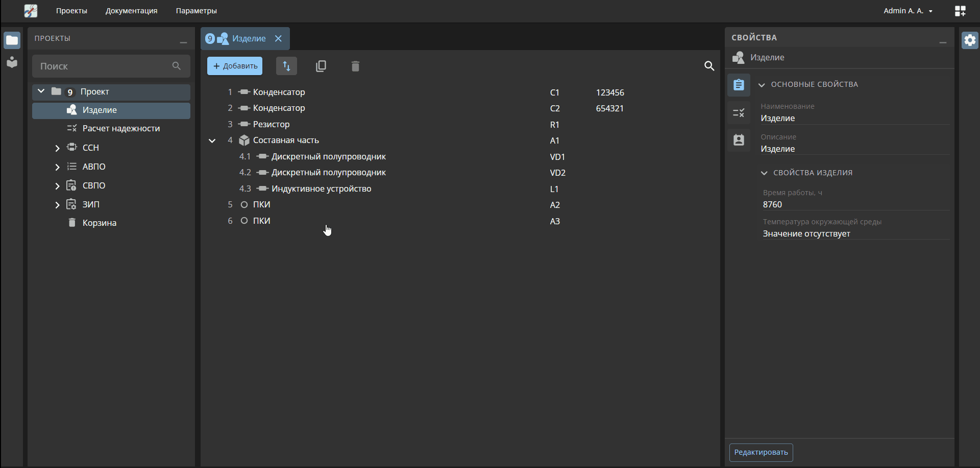Click the designator A1
The image size is (980, 468).
(x=554, y=141)
